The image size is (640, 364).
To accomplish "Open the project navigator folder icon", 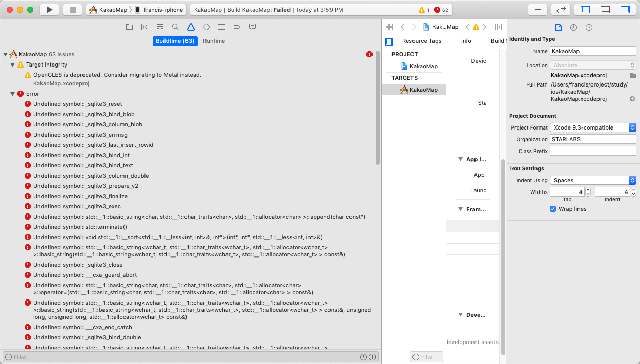I will pos(129,27).
